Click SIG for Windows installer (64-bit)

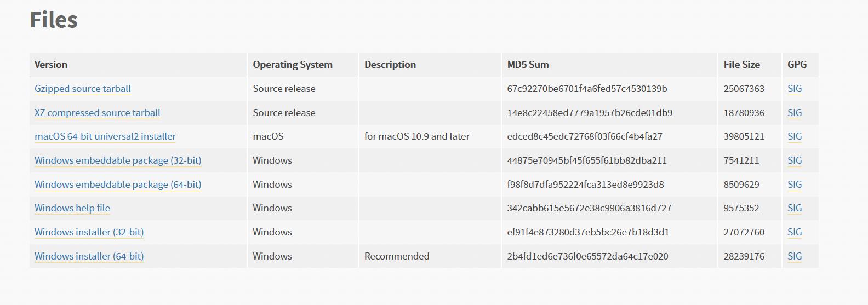(x=794, y=256)
